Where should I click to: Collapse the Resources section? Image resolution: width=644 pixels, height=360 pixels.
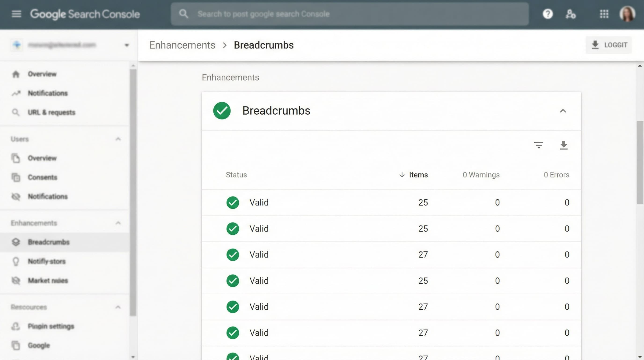(118, 307)
